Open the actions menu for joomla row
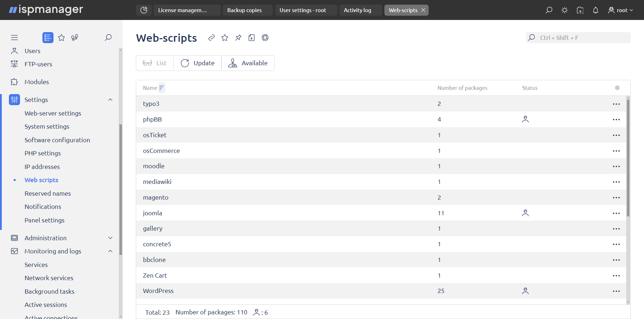Screen dimensions: 644x319 tap(616, 213)
